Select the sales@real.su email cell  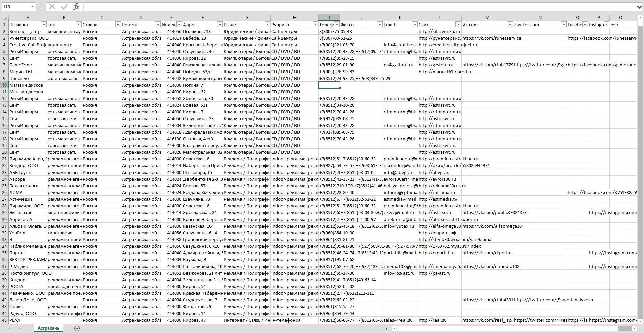pyautogui.click(x=400, y=320)
